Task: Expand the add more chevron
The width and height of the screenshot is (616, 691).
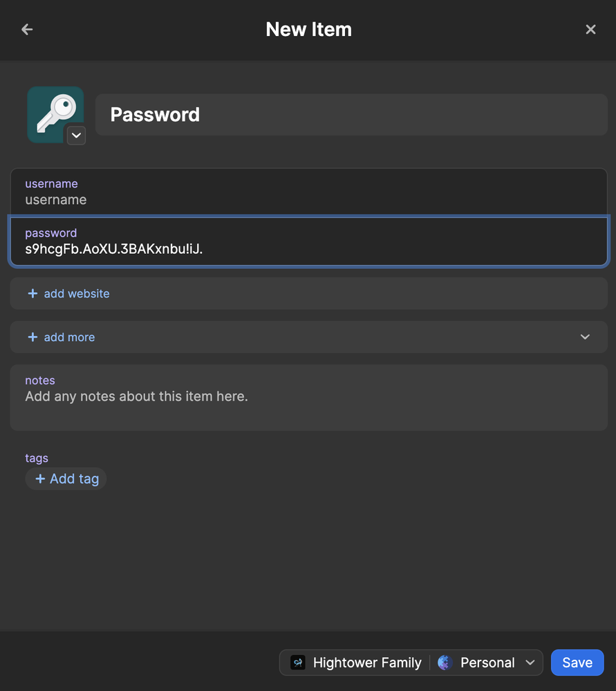Action: pos(585,337)
